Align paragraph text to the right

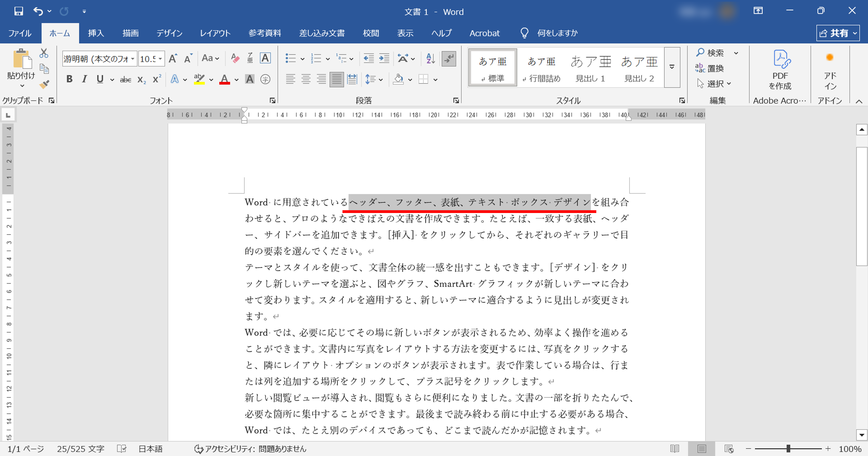click(x=321, y=79)
